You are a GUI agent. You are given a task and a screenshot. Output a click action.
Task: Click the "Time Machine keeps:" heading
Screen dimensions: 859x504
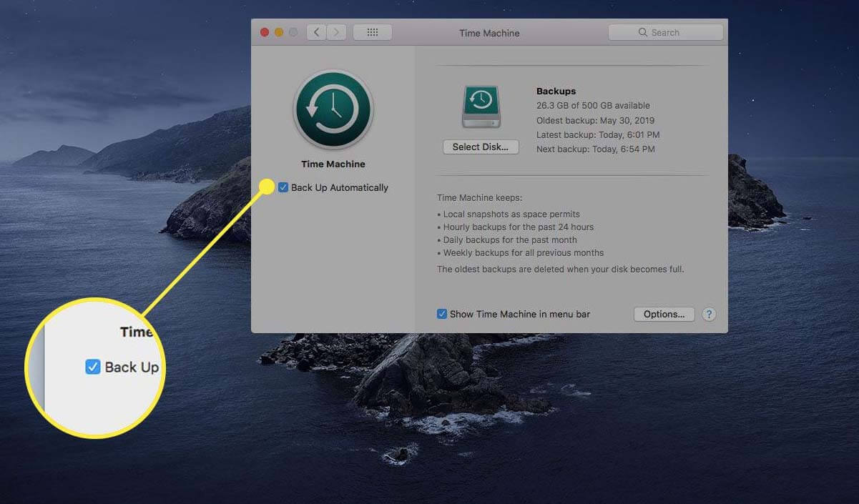[479, 197]
